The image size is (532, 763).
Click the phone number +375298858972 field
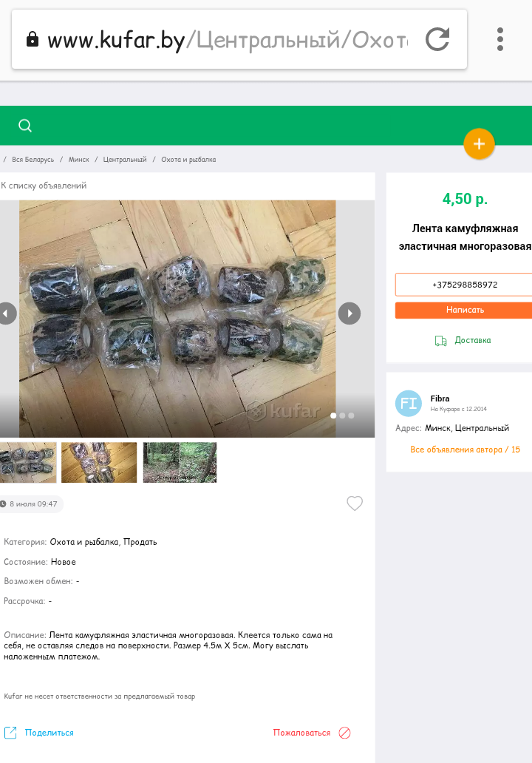(464, 285)
